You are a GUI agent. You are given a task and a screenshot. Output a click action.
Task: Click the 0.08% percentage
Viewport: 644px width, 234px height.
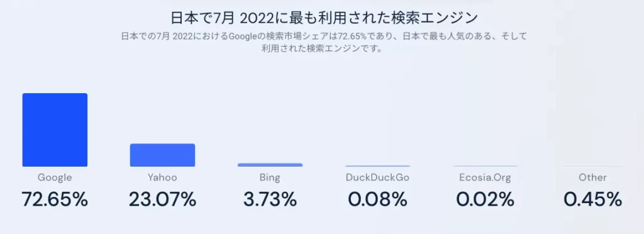tap(377, 199)
